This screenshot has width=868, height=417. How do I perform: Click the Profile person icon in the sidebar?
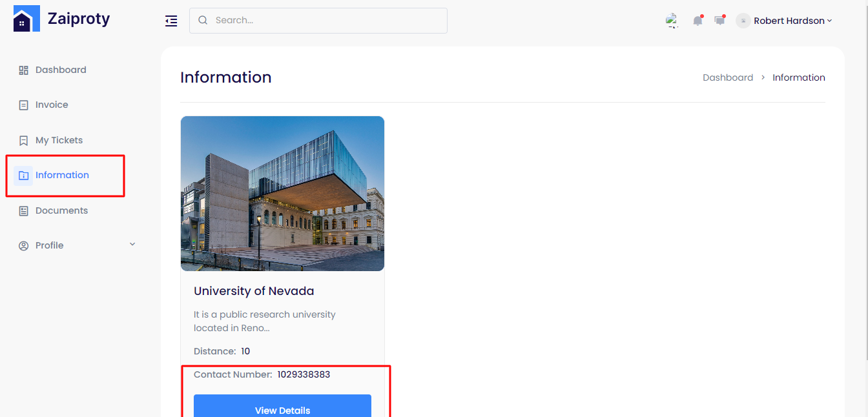(x=24, y=245)
